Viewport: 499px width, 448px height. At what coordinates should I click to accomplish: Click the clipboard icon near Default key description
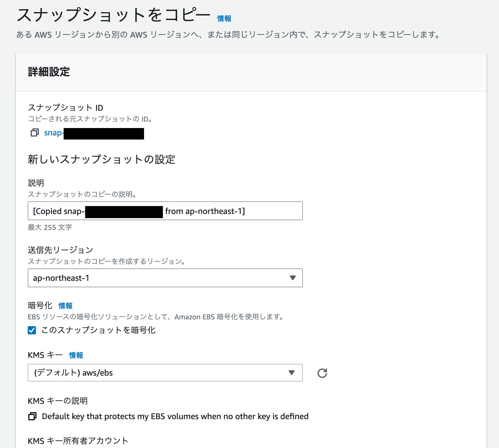click(32, 417)
